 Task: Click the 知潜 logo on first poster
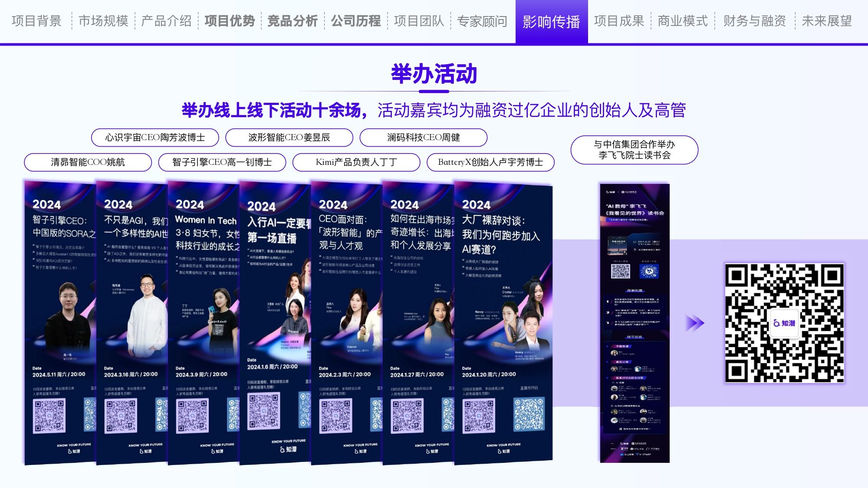point(74,451)
